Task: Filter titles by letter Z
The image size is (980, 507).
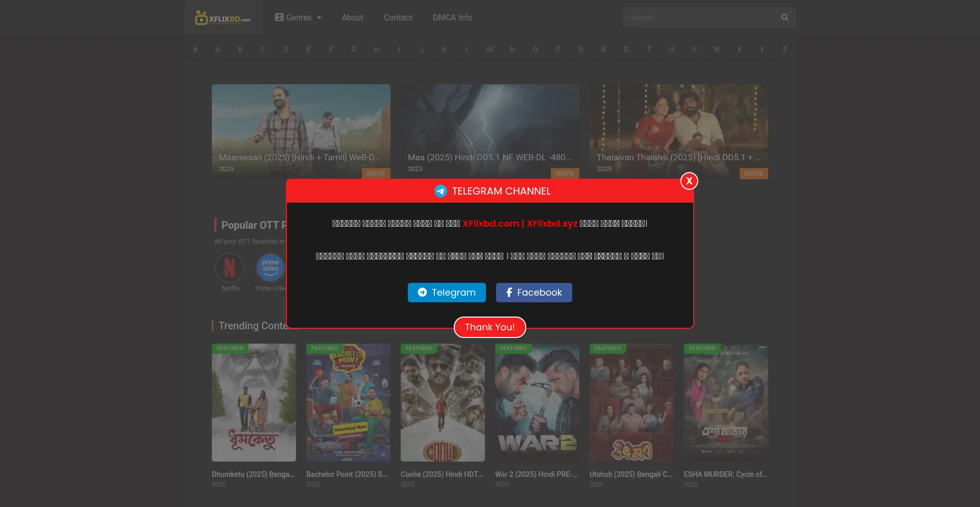Action: 785,50
